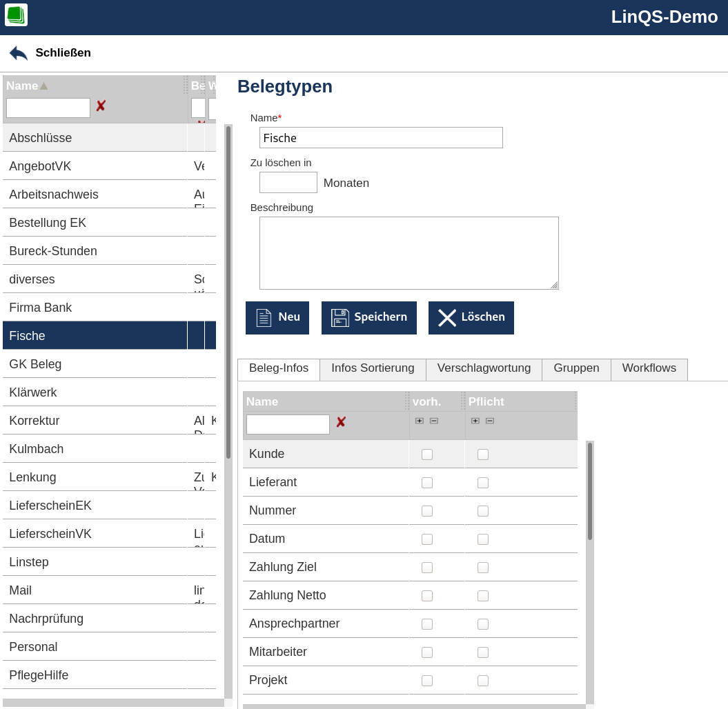This screenshot has height=709, width=728.
Task: Click the Löschen button
Action: (x=471, y=318)
